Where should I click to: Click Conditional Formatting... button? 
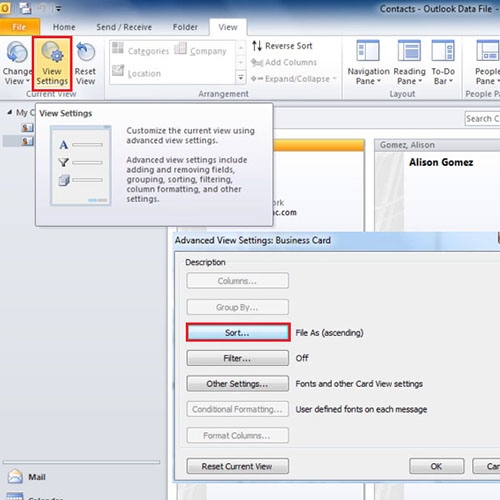(238, 409)
